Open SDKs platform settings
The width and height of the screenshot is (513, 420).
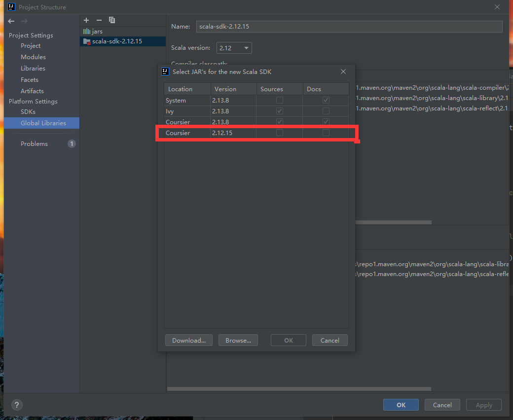(x=28, y=112)
